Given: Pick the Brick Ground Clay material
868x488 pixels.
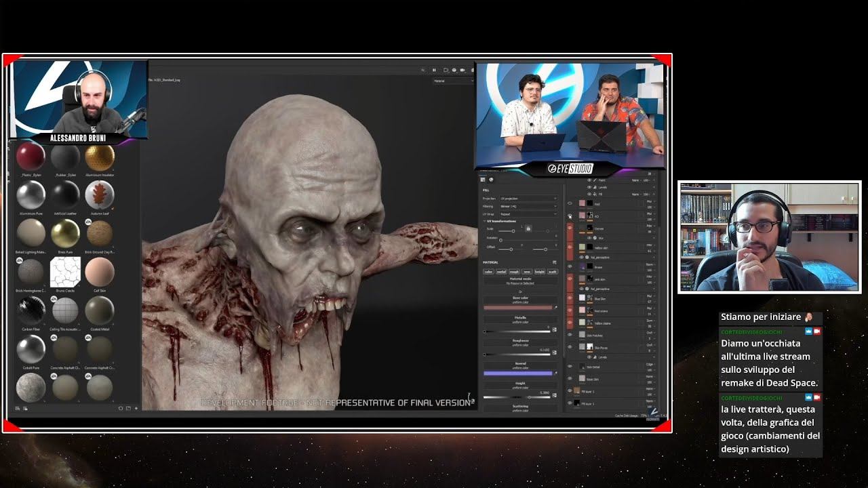Looking at the screenshot, I should (100, 234).
